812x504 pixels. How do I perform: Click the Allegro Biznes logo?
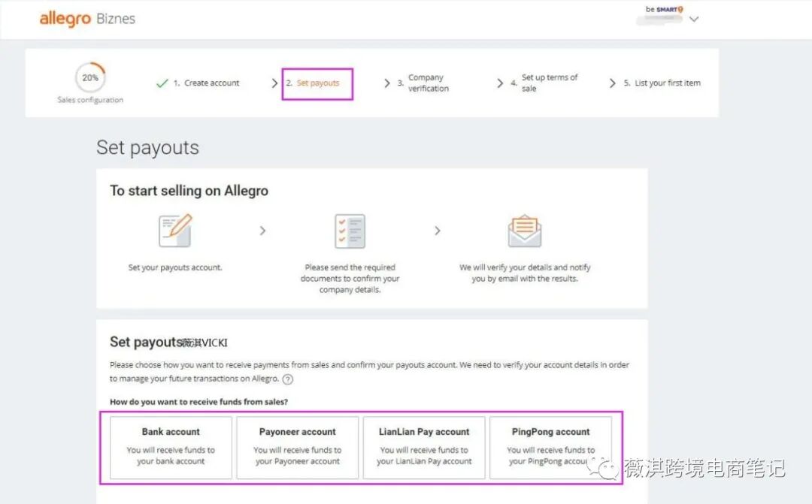87,19
